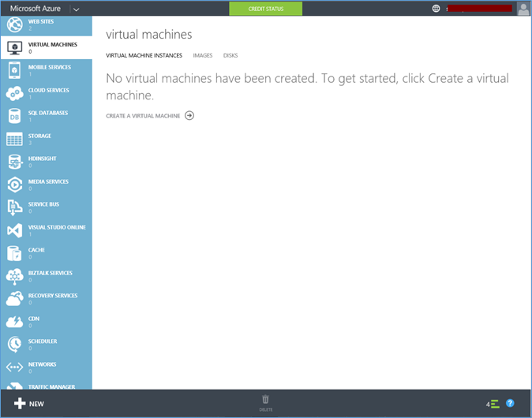Click the Delete trash can icon
The image size is (532, 418).
click(266, 399)
